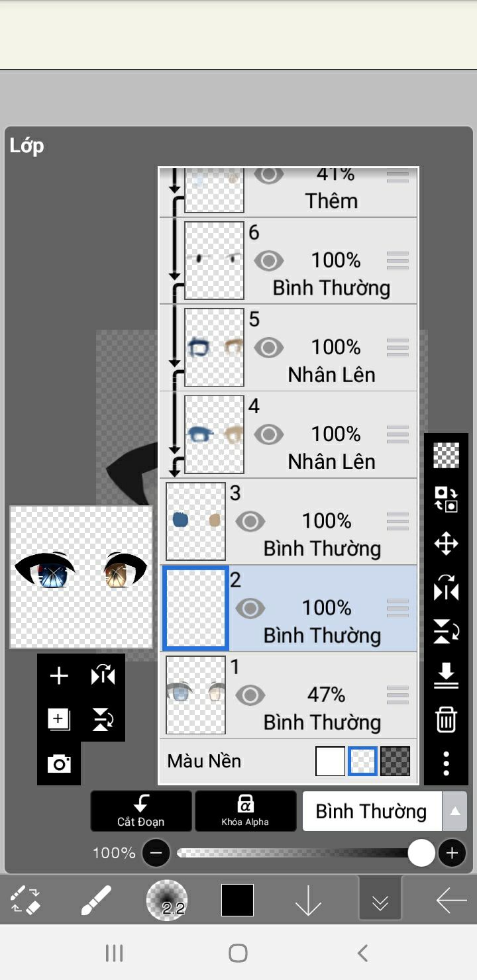This screenshot has height=980, width=477.
Task: Hide layer 1 using its eye icon
Action: [x=250, y=695]
